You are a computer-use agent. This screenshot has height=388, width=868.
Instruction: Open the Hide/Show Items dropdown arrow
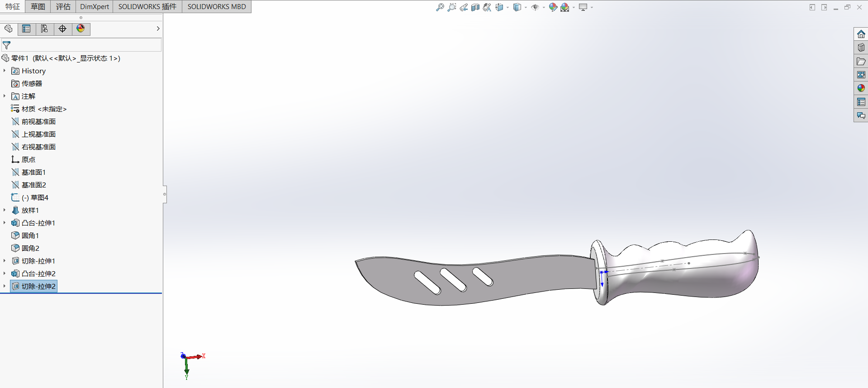point(544,7)
